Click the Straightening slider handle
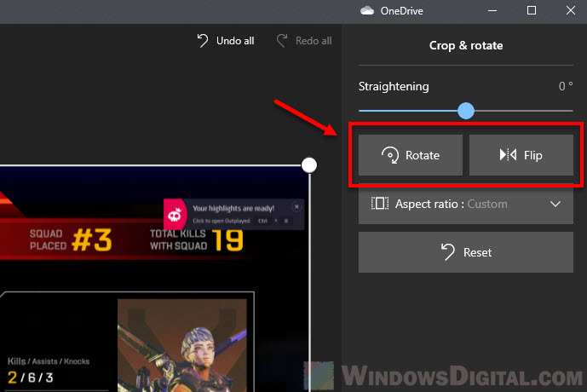This screenshot has width=587, height=392. pos(466,111)
